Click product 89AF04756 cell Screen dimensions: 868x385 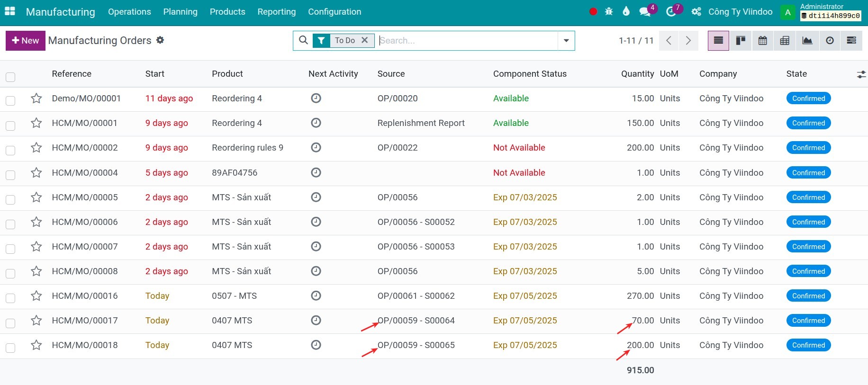pyautogui.click(x=235, y=173)
